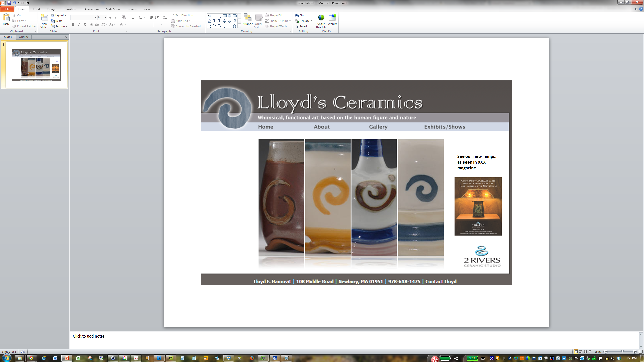The image size is (644, 362).
Task: Expand the Replace dropdown arrow
Action: pos(311,21)
